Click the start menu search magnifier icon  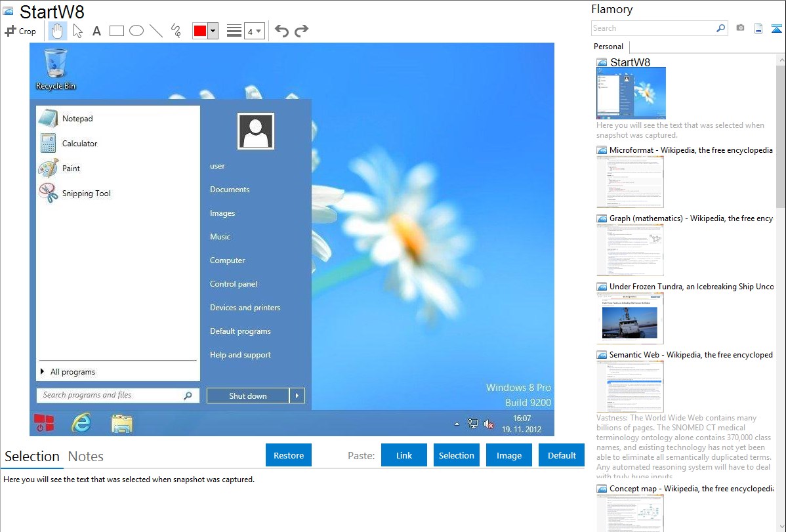coord(188,396)
